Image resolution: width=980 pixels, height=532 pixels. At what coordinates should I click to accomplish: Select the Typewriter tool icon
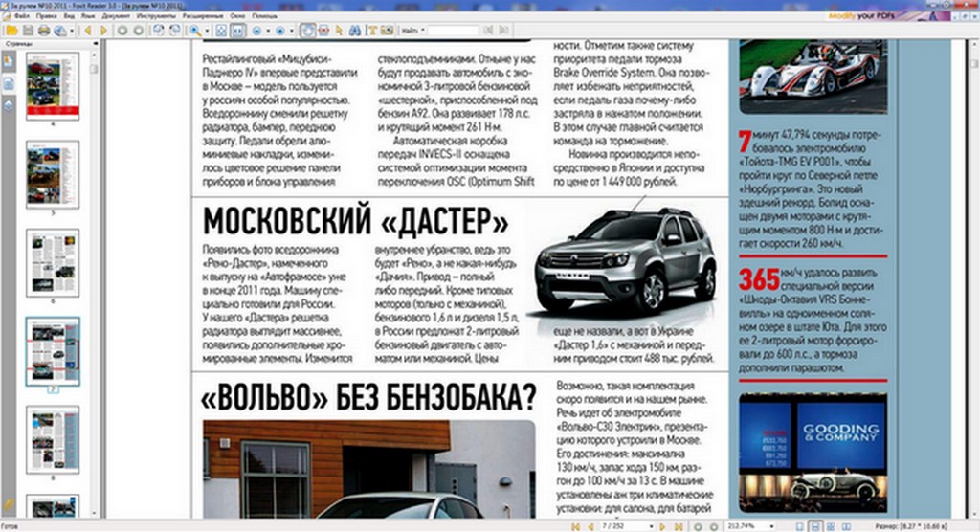(323, 30)
